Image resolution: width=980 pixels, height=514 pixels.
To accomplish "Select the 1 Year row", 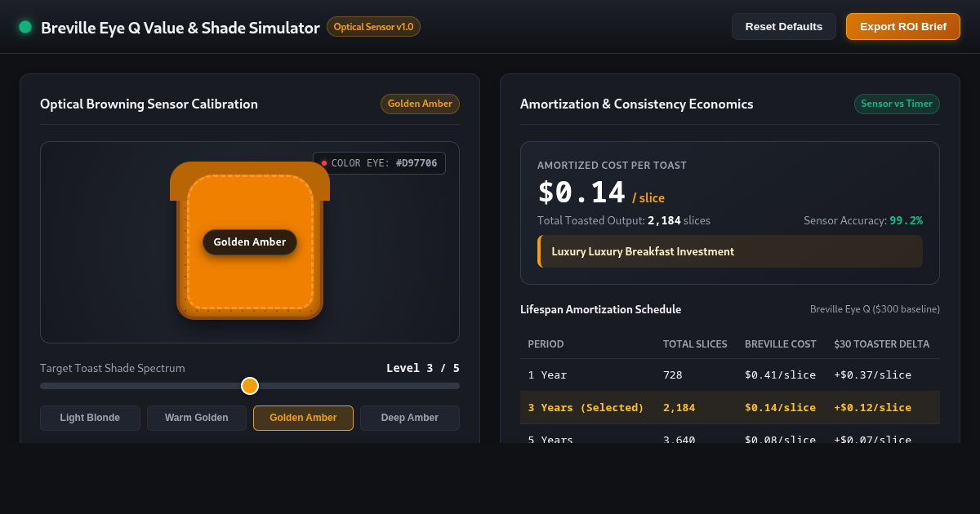I will tap(730, 375).
